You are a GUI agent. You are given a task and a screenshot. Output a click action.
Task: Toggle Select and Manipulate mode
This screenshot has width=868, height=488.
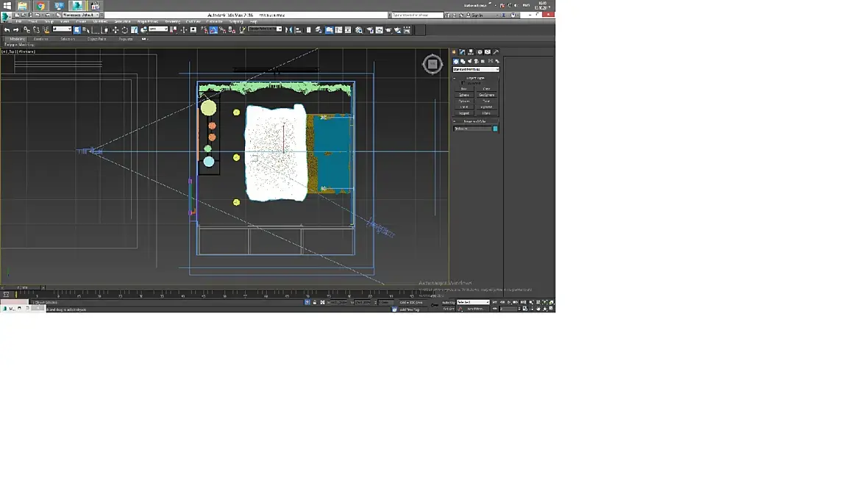coord(183,30)
